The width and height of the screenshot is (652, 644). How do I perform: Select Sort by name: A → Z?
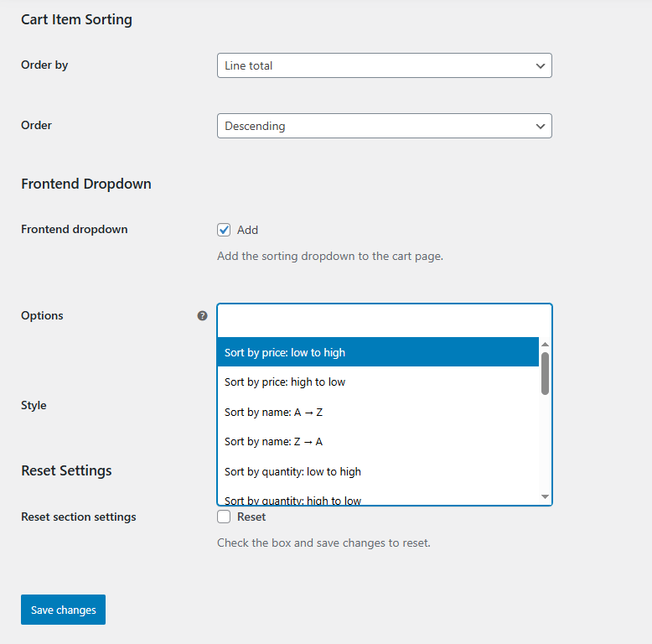(378, 412)
